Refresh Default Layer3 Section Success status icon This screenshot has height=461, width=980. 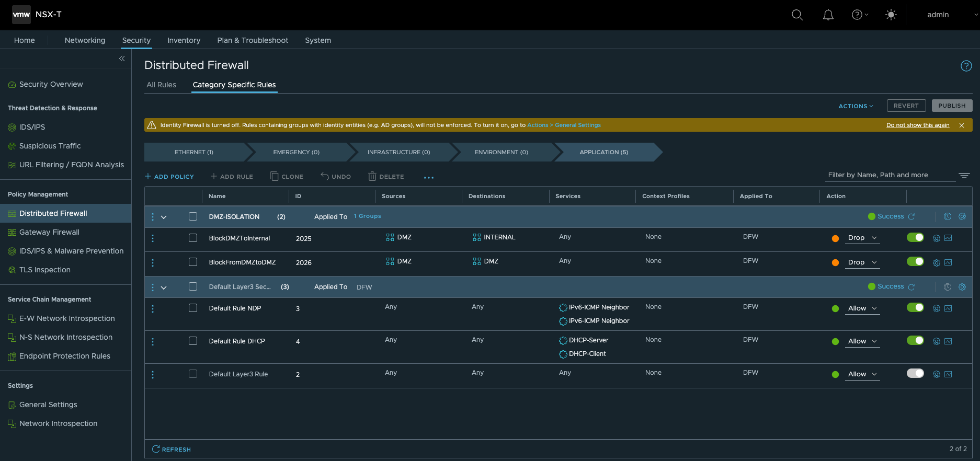pos(911,287)
